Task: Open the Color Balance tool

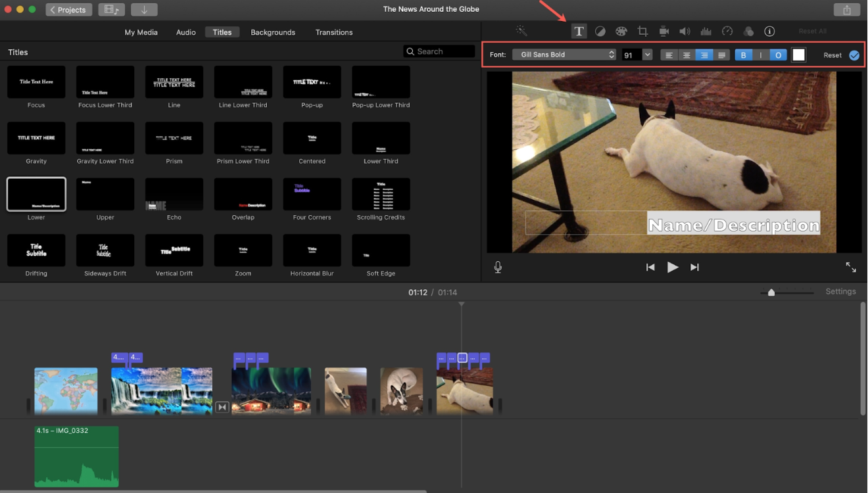Action: coord(600,30)
